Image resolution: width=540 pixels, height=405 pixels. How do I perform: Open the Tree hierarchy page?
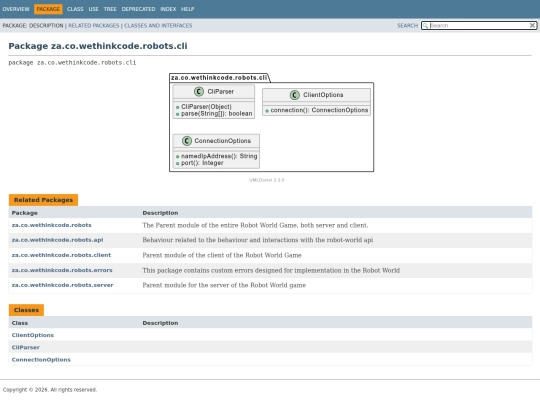click(x=110, y=9)
